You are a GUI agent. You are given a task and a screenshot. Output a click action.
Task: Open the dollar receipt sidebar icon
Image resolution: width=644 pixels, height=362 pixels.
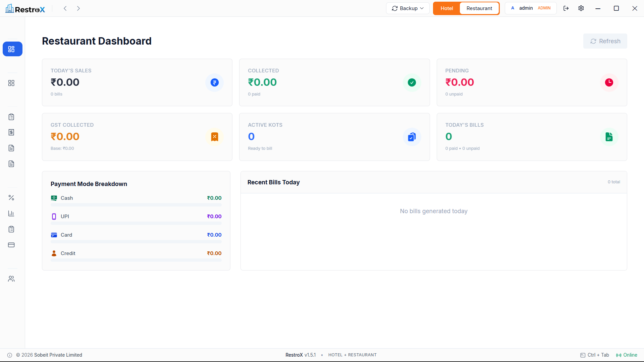(x=11, y=132)
